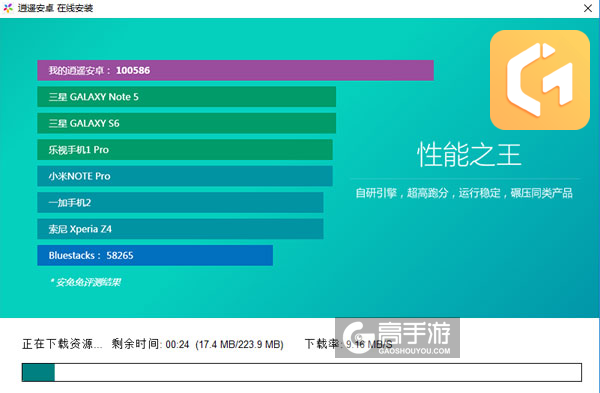
Task: Select the 三星 GALAXY Note 5 bar
Action: pyautogui.click(x=187, y=97)
